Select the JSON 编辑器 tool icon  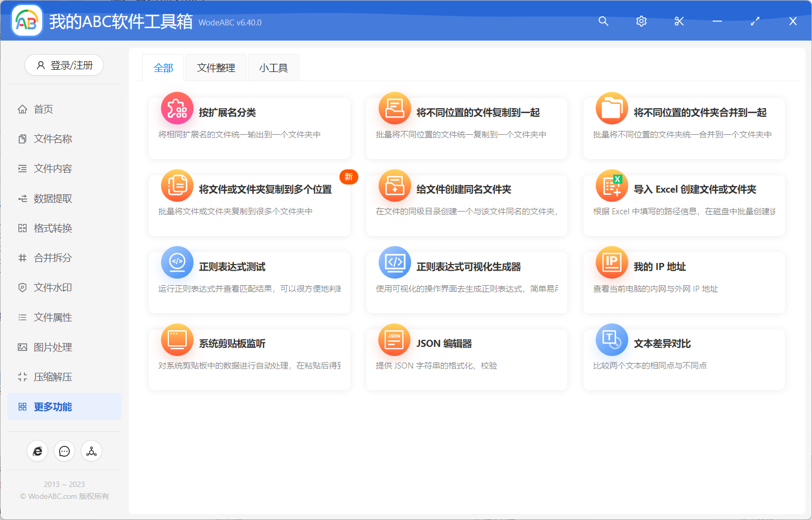tap(394, 340)
